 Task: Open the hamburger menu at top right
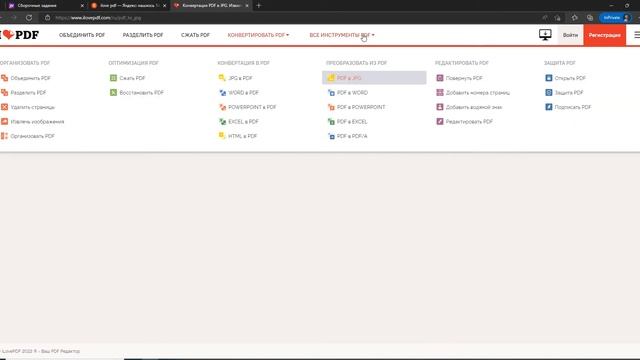pyautogui.click(x=636, y=35)
